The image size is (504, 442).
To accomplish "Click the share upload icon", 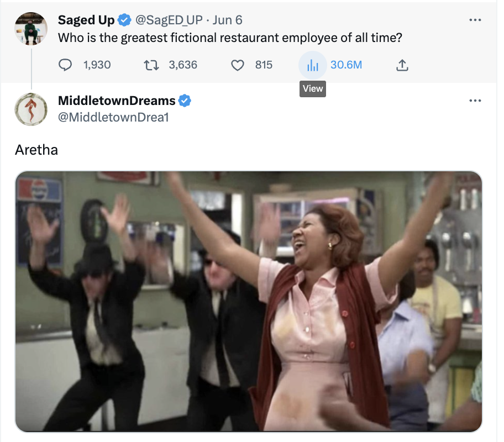I will [402, 65].
